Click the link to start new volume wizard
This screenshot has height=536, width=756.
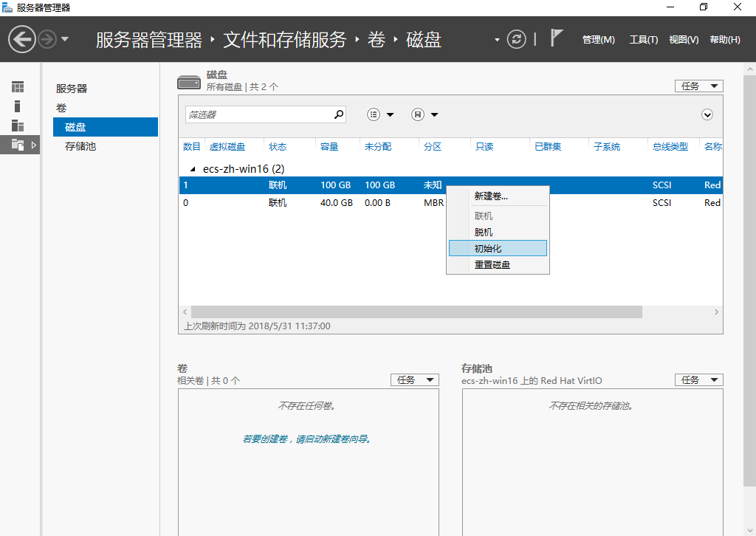click(x=307, y=439)
